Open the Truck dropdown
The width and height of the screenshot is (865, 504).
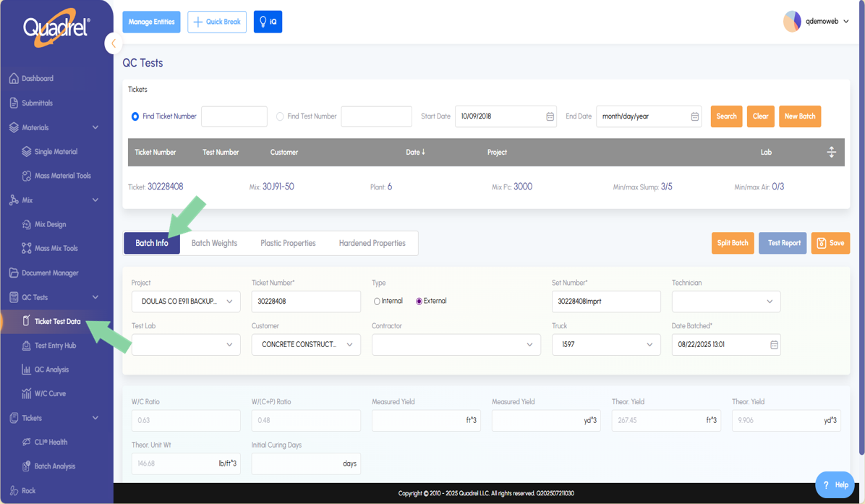click(606, 345)
